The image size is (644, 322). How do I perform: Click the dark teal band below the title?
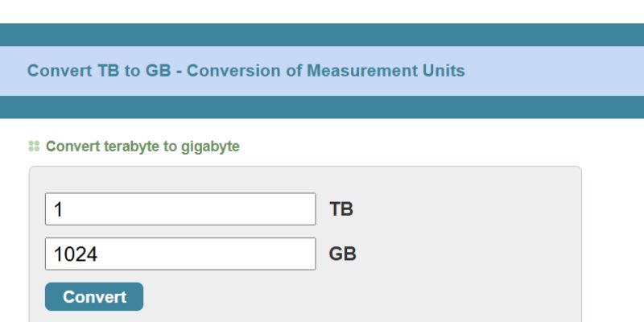pyautogui.click(x=322, y=107)
